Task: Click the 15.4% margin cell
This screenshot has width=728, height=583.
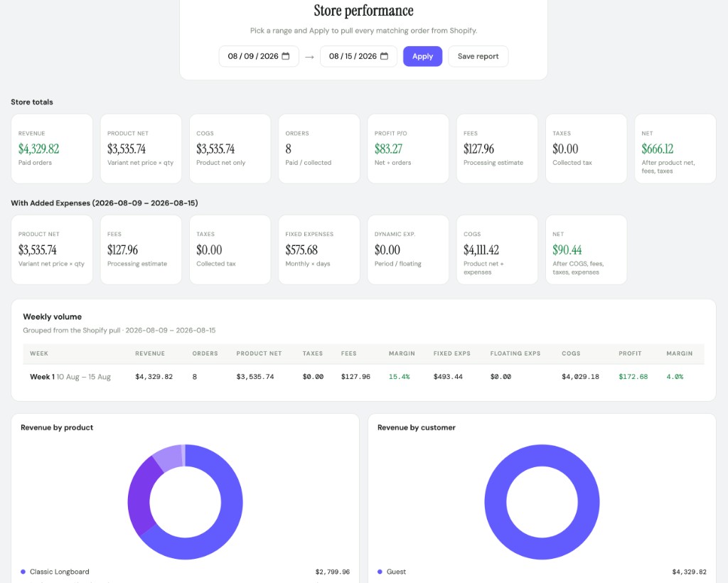Action: coord(400,377)
